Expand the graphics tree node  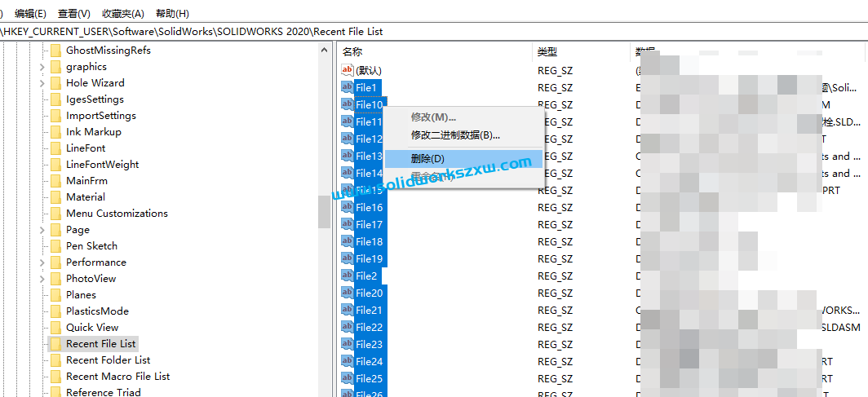[x=42, y=67]
